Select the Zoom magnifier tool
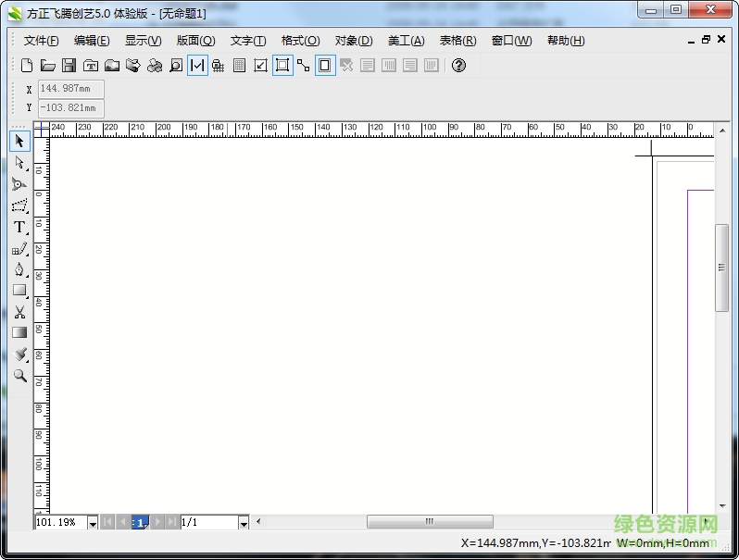The height and width of the screenshot is (560, 739). tap(19, 376)
